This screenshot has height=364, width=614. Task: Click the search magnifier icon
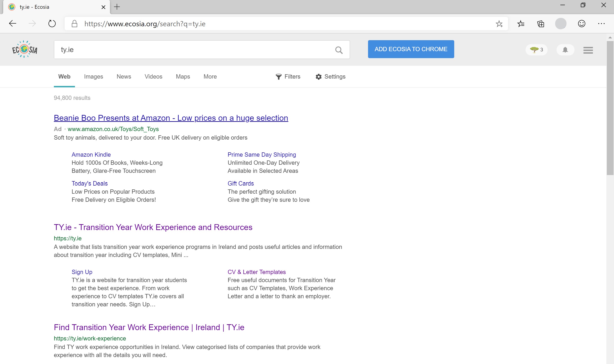(339, 50)
